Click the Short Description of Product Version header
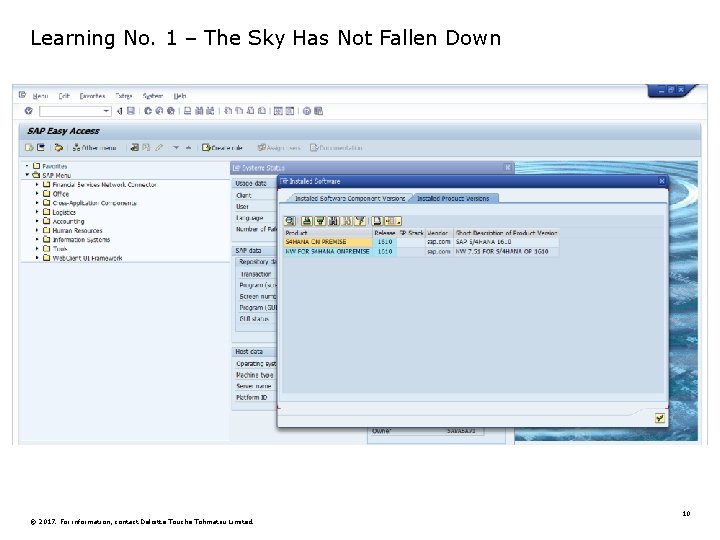The image size is (720, 540). coord(506,233)
